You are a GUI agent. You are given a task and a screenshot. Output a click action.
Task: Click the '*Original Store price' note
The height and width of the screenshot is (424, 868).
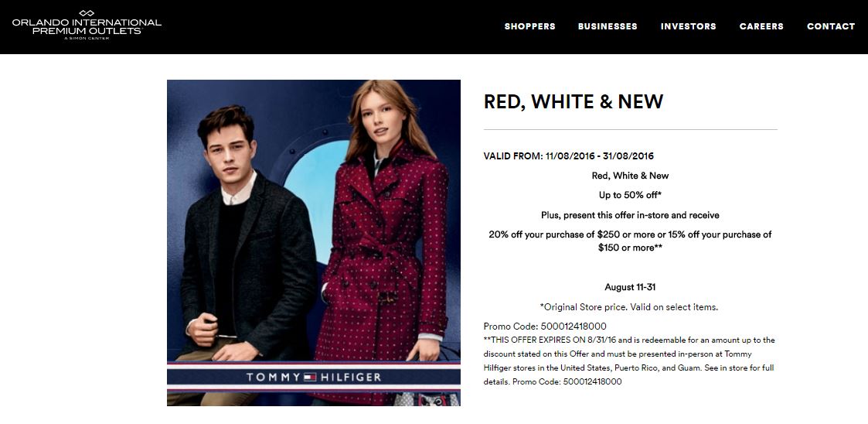pyautogui.click(x=629, y=307)
